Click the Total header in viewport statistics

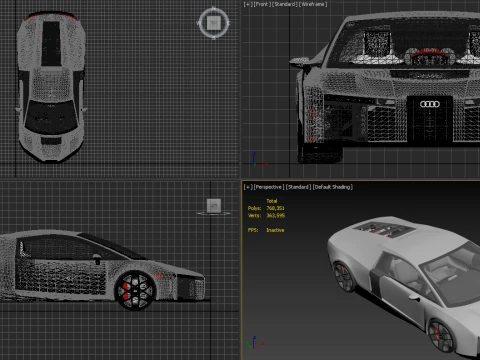tap(272, 201)
